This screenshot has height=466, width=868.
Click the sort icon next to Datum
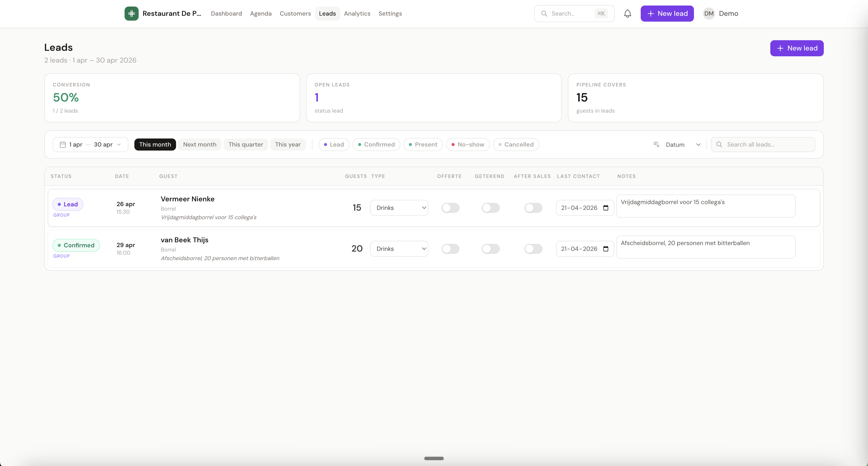pyautogui.click(x=656, y=144)
